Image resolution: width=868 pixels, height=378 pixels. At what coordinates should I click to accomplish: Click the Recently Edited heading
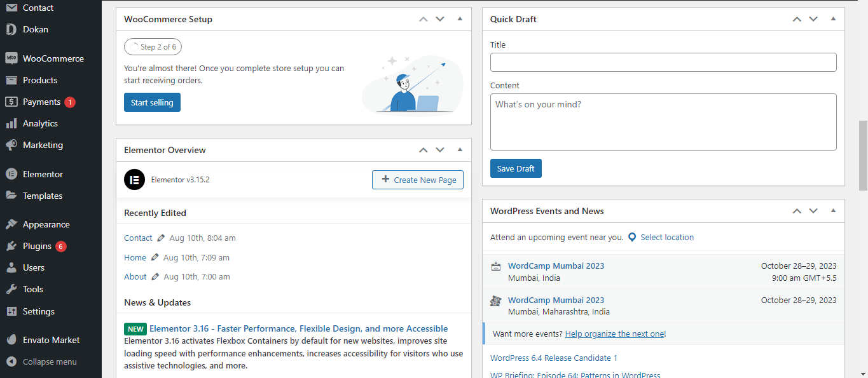155,213
